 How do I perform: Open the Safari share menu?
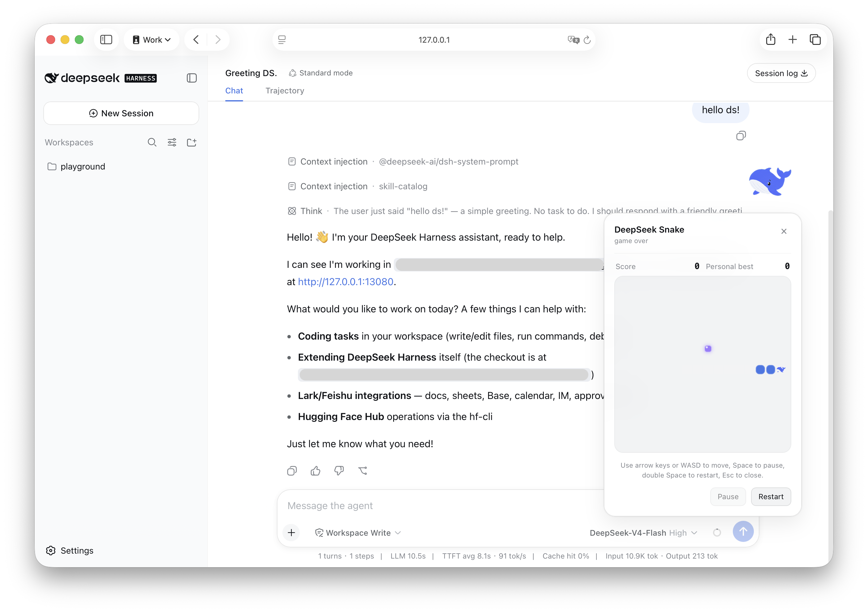(771, 39)
